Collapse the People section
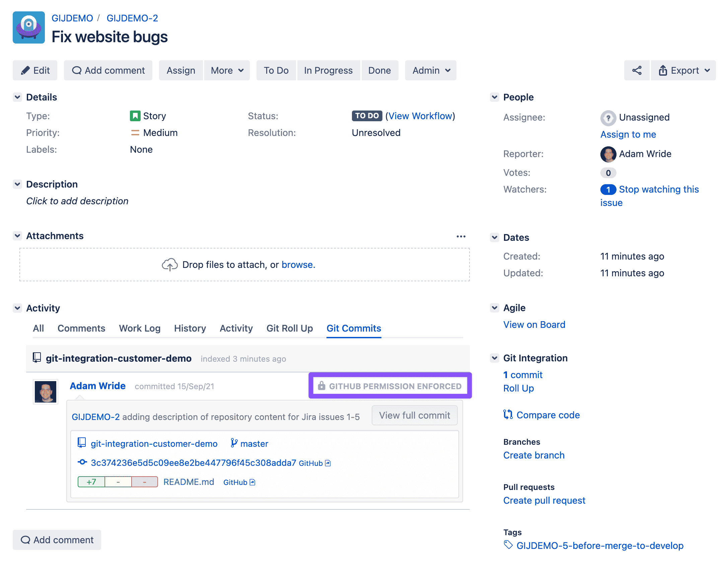Viewport: 728px width, 568px height. coord(494,97)
